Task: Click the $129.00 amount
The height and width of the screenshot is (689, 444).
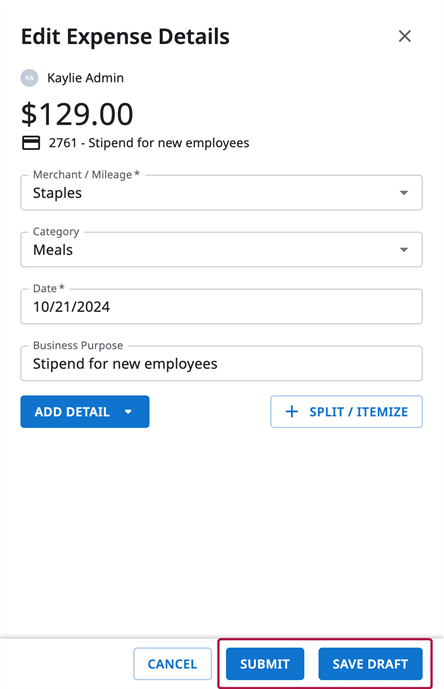Action: pyautogui.click(x=77, y=114)
